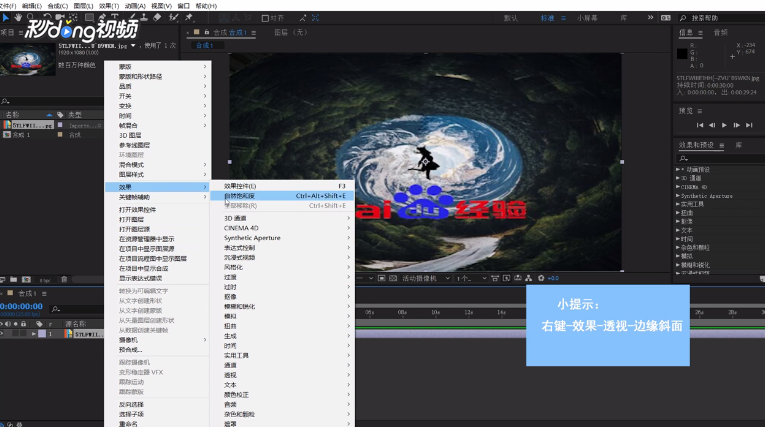Click the layer 1 label color swatch in timeline
Screen dimensions: 765x427
pyautogui.click(x=42, y=334)
